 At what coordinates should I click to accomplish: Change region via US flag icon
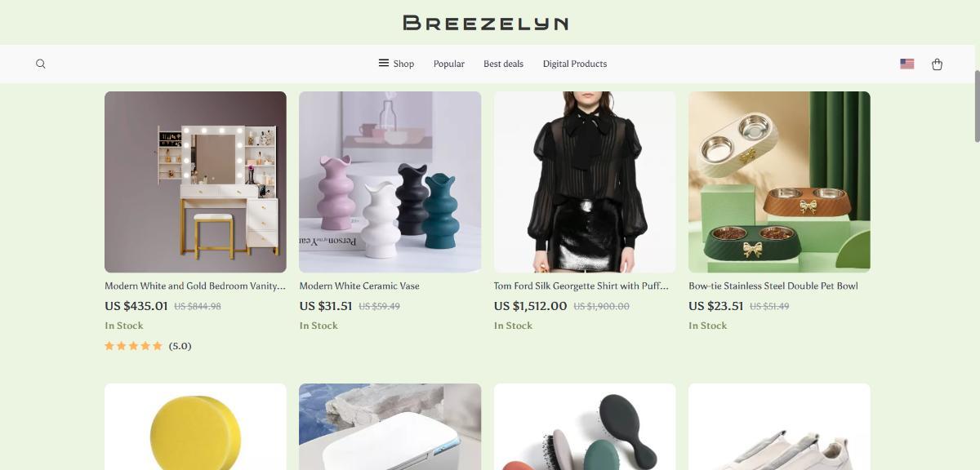tap(906, 64)
